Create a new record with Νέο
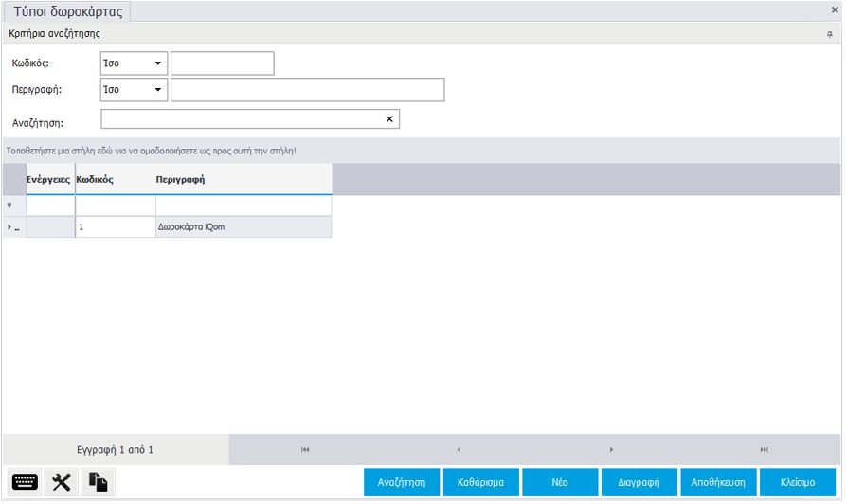Screen dimensions: 846x504 click(560, 482)
